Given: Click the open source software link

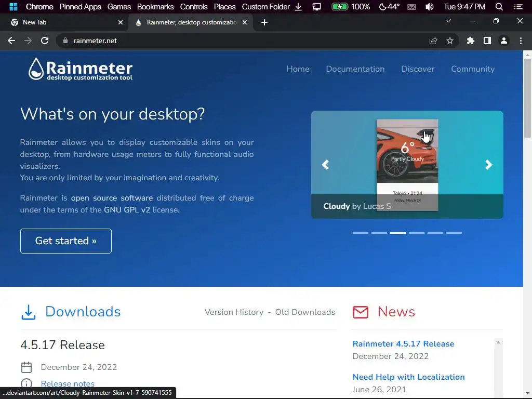Looking at the screenshot, I should 112,198.
